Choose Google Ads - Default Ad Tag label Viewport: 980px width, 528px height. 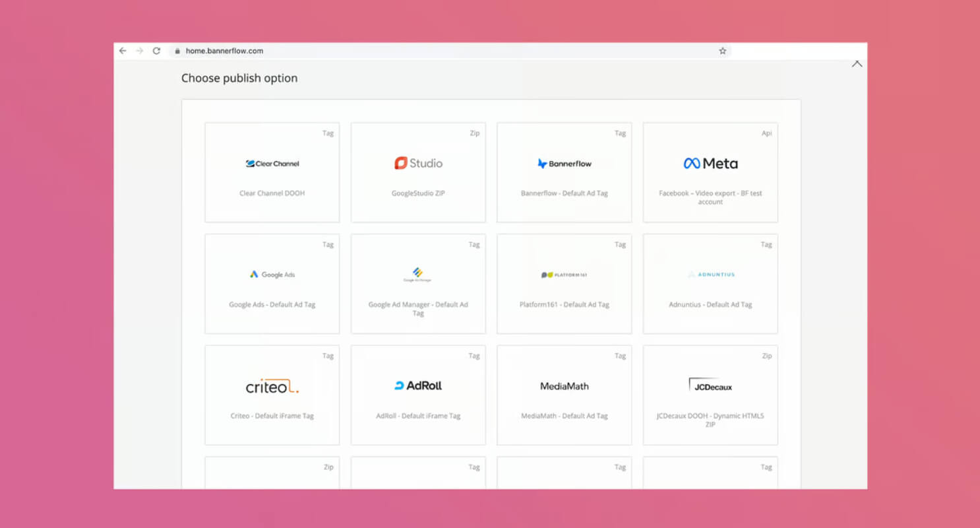[272, 305]
